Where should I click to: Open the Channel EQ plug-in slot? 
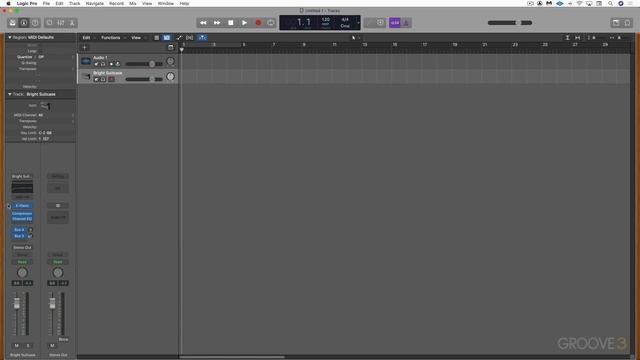(x=22, y=219)
